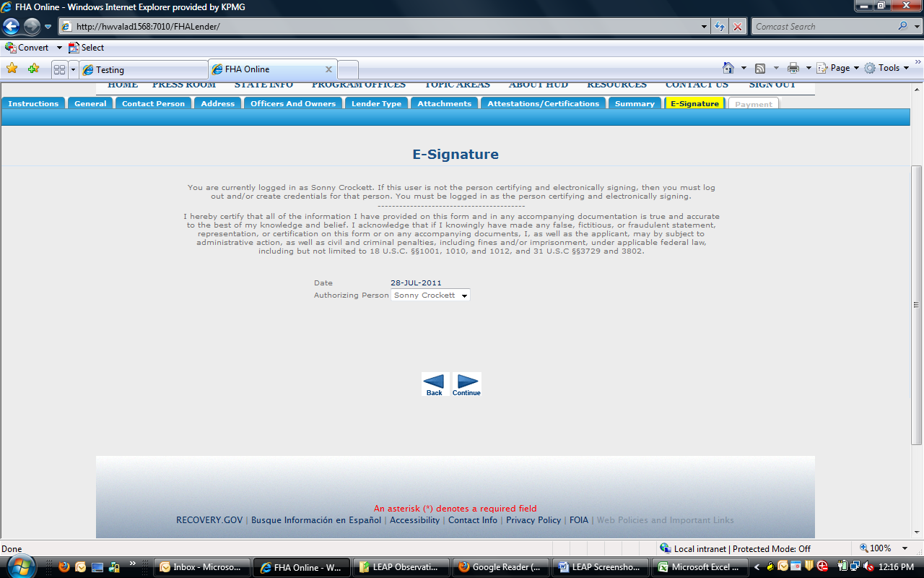The height and width of the screenshot is (578, 924).
Task: Switch to the Summary tab
Action: [x=635, y=104]
